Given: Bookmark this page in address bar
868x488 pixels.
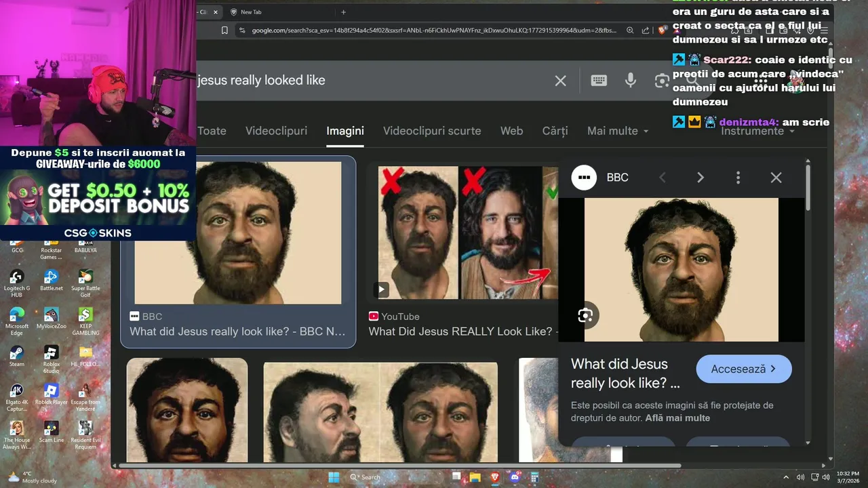Looking at the screenshot, I should click(224, 30).
